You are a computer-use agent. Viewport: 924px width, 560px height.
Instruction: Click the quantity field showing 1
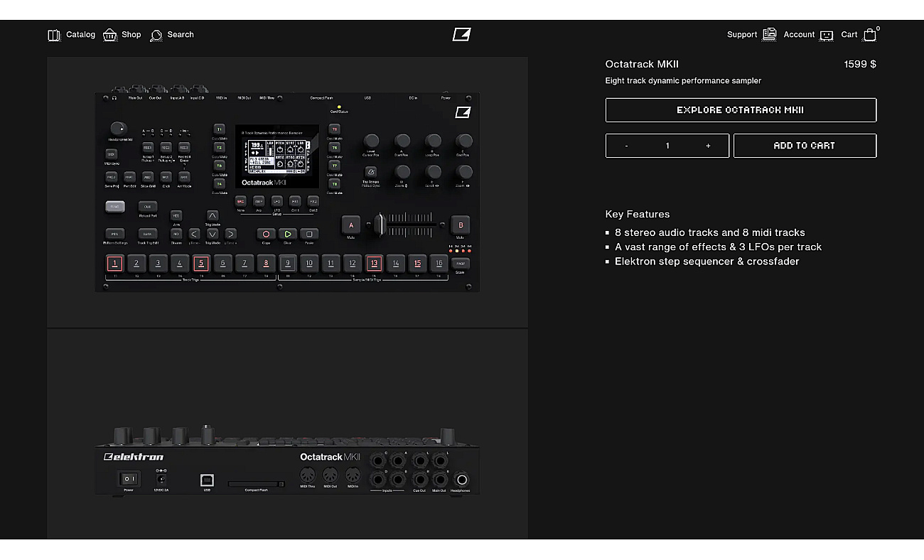pos(667,146)
